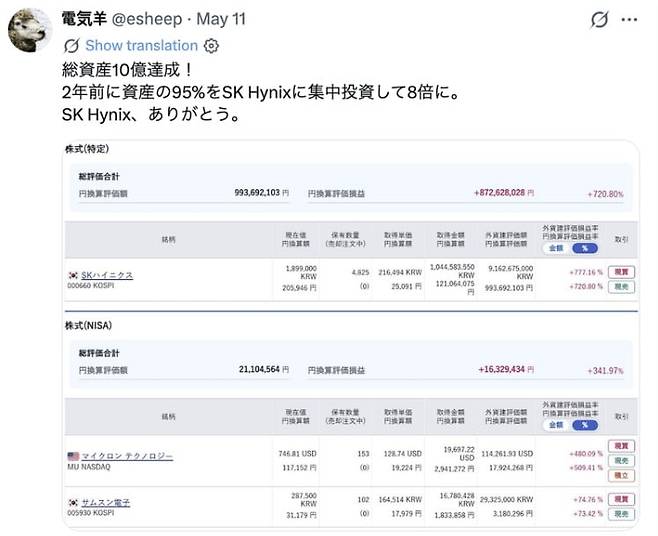Click the 114,261.93 USD valuation
This screenshot has width=658, height=536.
(x=507, y=454)
